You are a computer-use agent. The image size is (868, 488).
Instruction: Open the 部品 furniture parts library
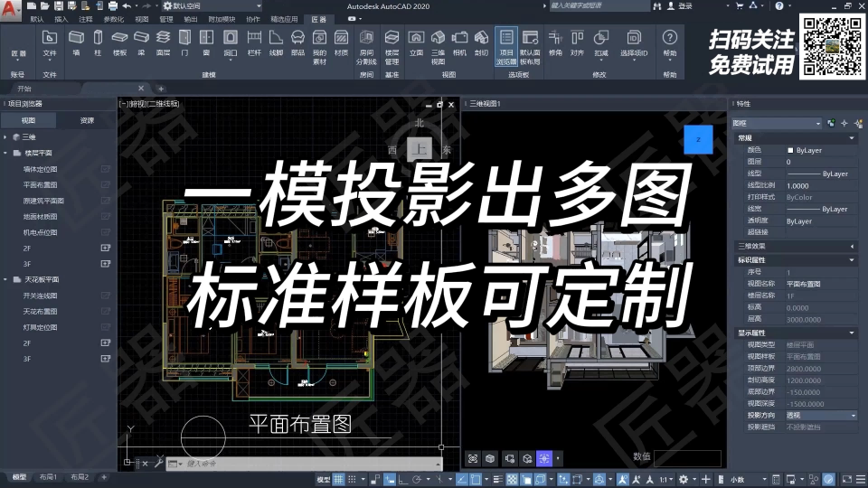tap(297, 43)
